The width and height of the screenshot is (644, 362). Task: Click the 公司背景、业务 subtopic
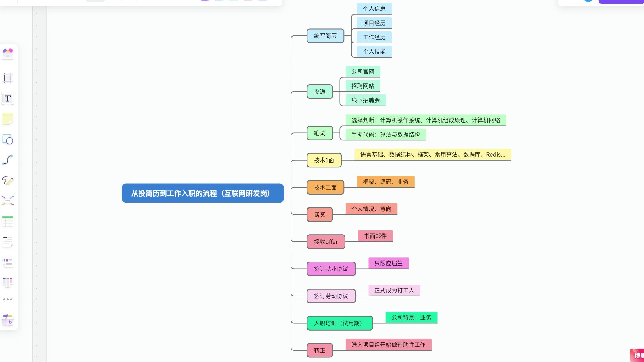(412, 317)
